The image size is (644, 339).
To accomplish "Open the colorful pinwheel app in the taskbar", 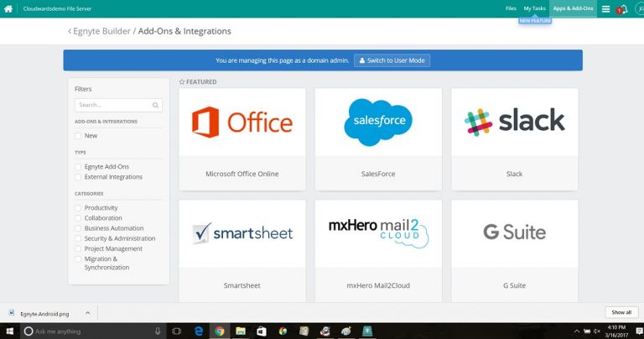I will 283,331.
